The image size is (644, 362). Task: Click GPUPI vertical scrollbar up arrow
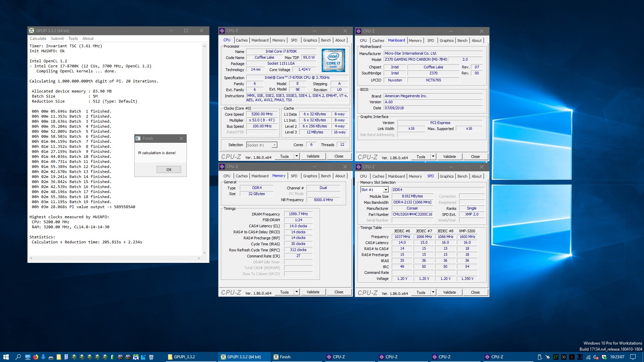coord(204,46)
